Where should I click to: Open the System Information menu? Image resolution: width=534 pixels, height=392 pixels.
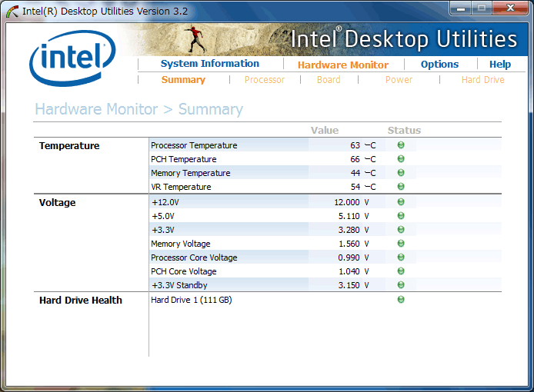[210, 64]
